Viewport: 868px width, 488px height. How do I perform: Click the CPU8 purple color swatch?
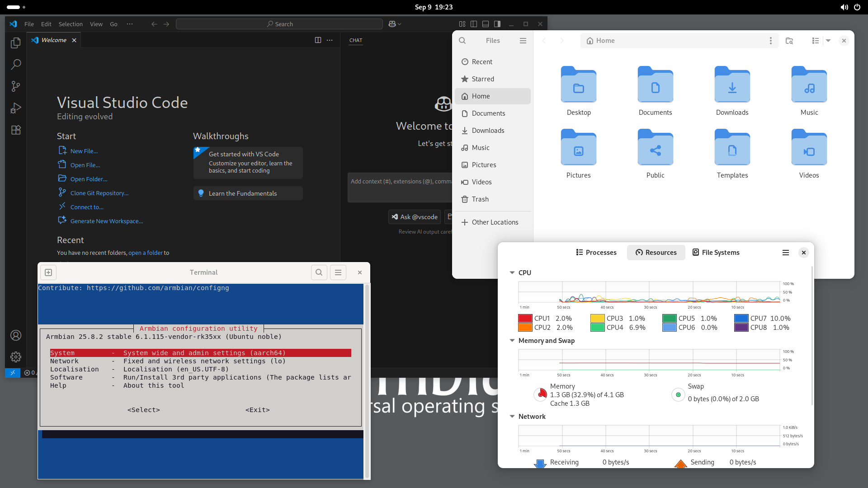click(x=741, y=328)
